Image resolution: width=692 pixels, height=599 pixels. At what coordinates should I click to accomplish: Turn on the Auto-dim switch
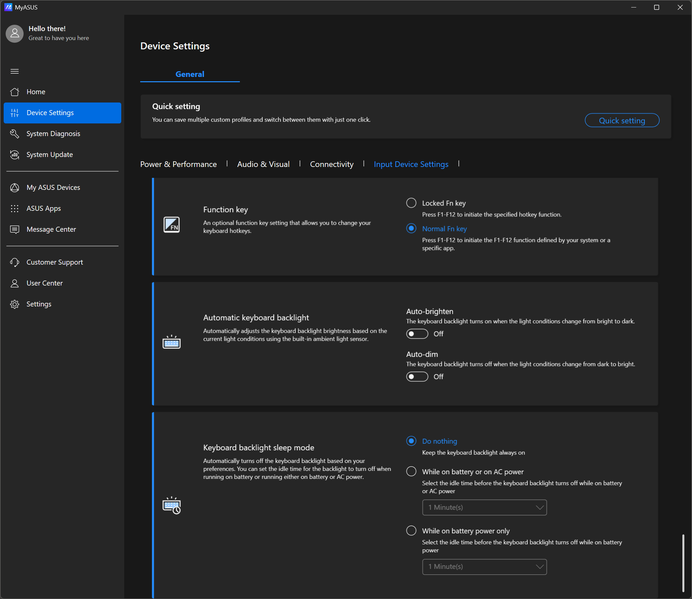[x=417, y=377]
